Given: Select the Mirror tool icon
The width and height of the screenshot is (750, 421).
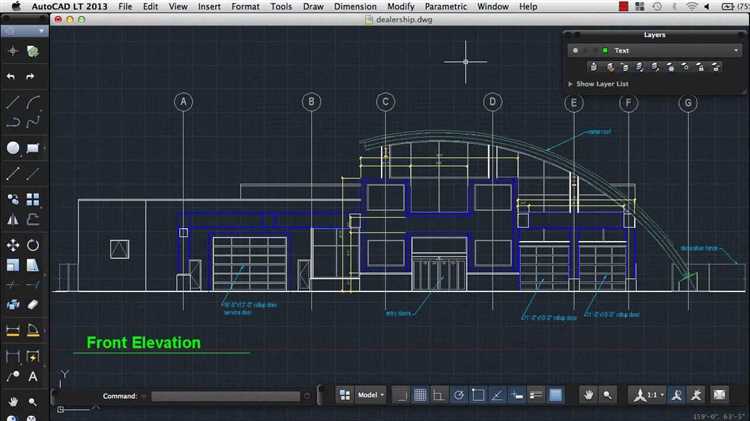Looking at the screenshot, I should point(12,220).
